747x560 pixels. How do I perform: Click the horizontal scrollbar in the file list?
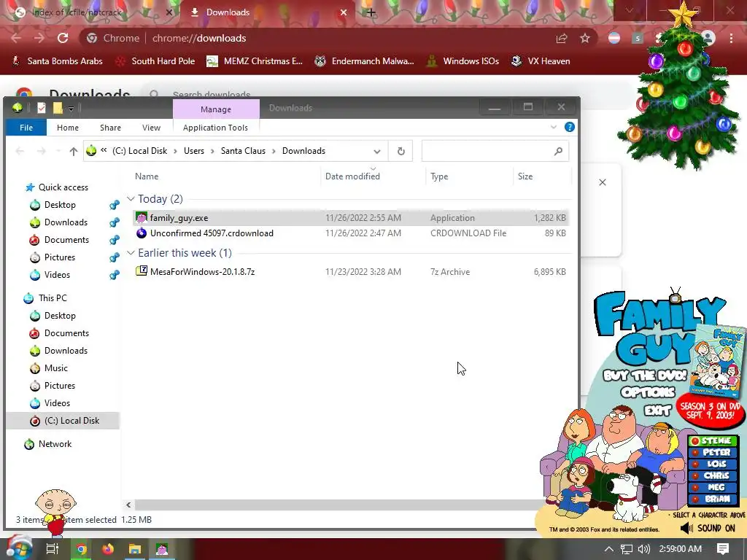pyautogui.click(x=338, y=505)
